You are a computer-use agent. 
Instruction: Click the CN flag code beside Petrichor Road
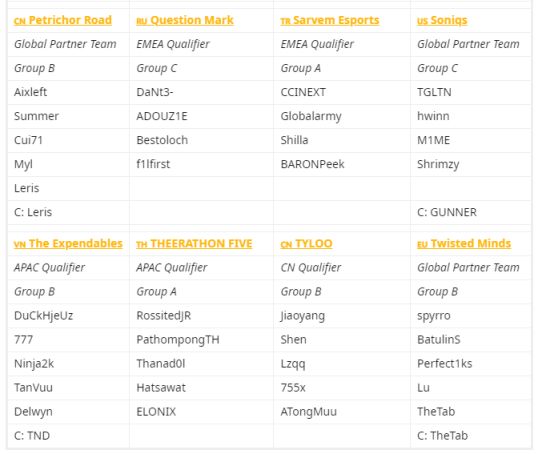click(20, 21)
